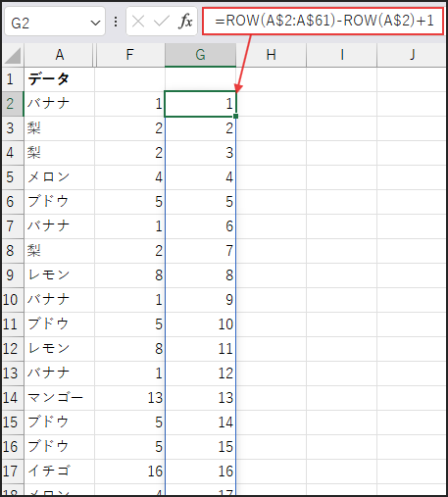Click the Name Box showing G2
448x497 pixels.
tap(54, 22)
